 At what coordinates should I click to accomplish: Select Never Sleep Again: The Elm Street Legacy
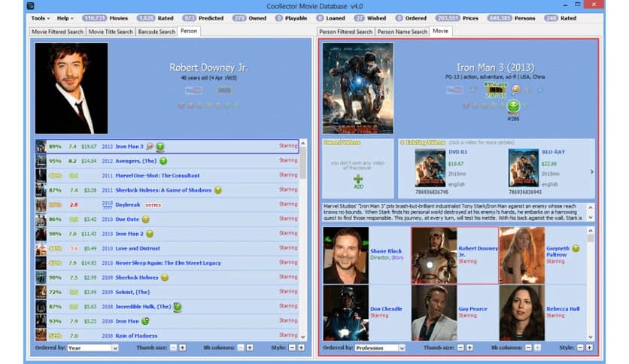click(x=167, y=263)
